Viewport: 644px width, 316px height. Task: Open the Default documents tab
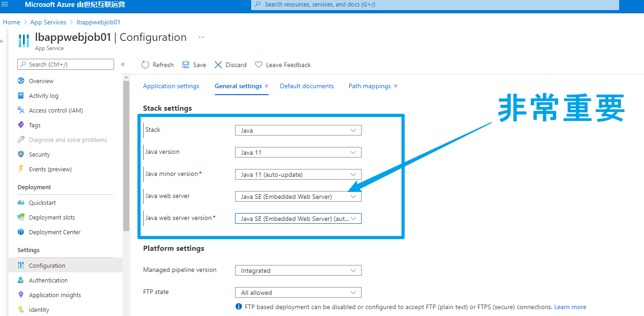click(307, 86)
